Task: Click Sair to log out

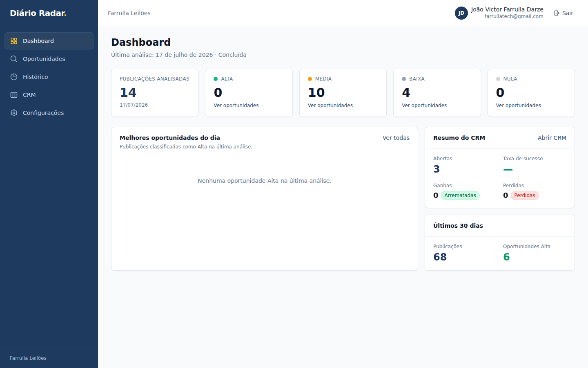Action: tap(563, 13)
